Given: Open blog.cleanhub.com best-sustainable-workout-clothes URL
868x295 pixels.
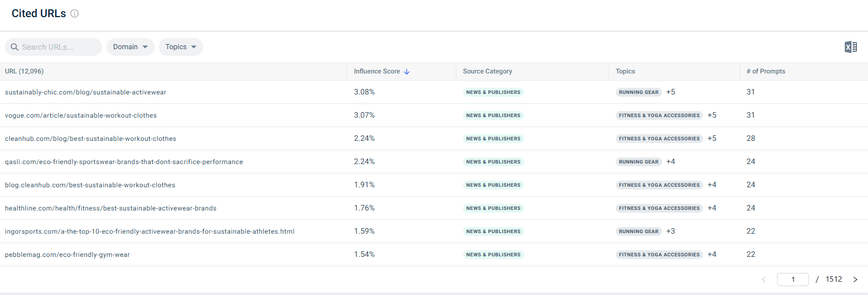Looking at the screenshot, I should tap(90, 185).
